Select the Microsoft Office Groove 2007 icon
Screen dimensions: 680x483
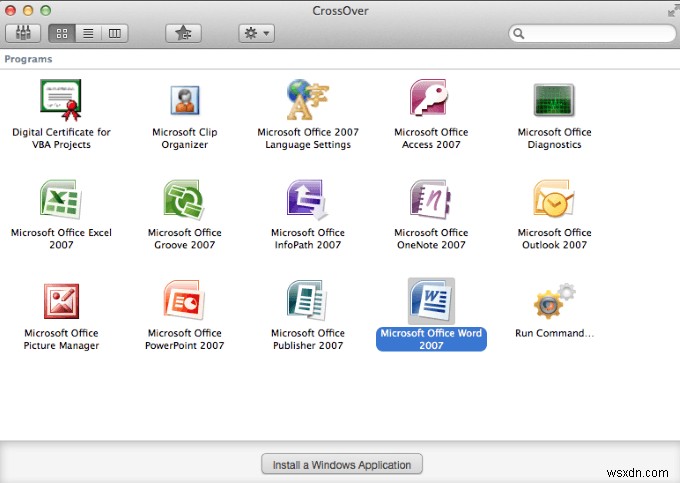point(184,199)
